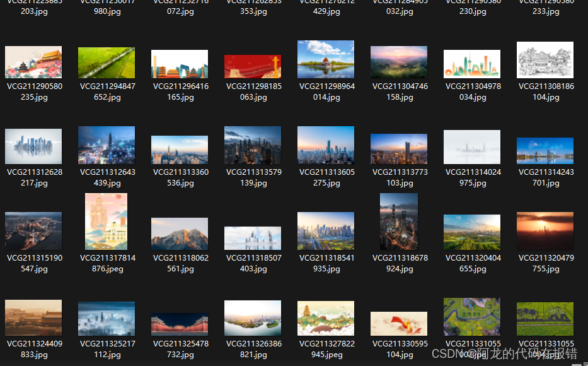Click the label VCG211313360536.jpg
The image size is (588, 366).
click(180, 177)
